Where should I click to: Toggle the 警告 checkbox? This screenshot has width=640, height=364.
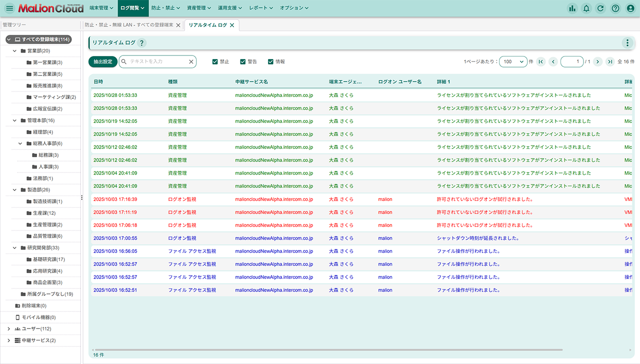coord(243,61)
